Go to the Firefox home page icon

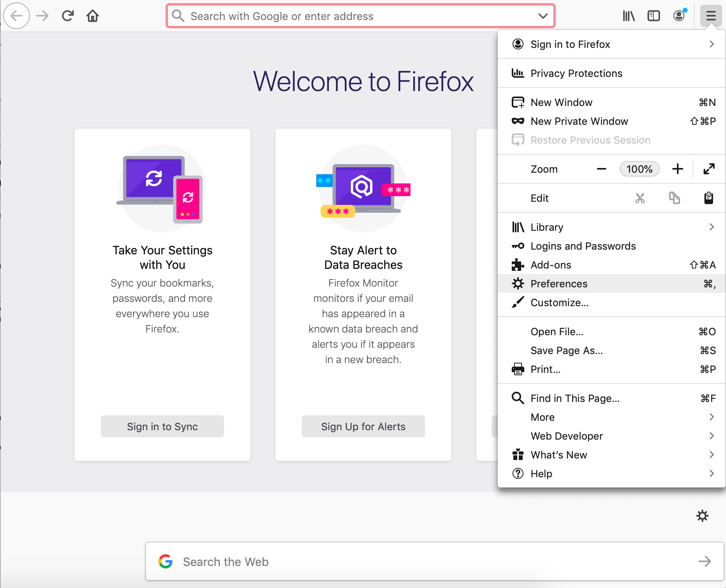click(93, 16)
